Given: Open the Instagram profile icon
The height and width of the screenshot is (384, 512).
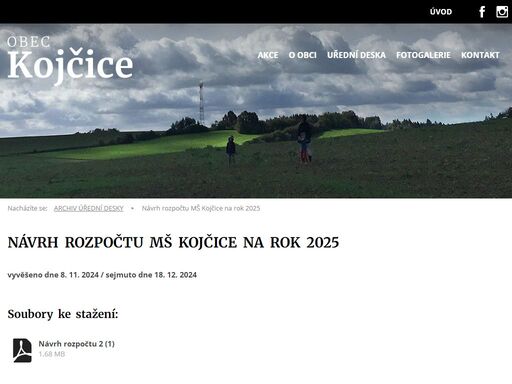Looking at the screenshot, I should 502,12.
